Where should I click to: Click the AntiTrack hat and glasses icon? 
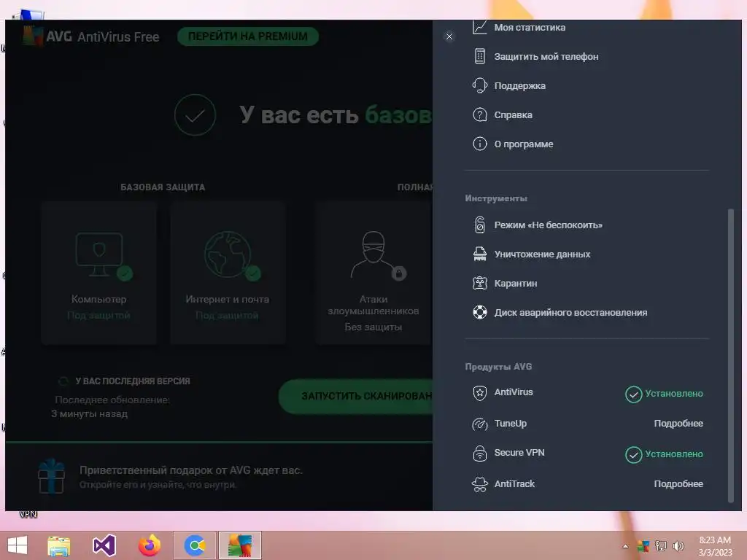click(x=480, y=484)
